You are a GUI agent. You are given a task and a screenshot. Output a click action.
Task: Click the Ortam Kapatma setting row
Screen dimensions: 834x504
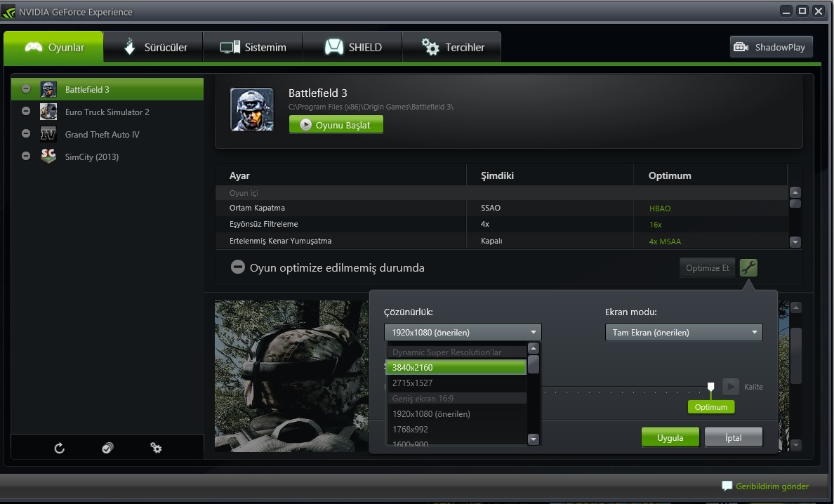501,208
